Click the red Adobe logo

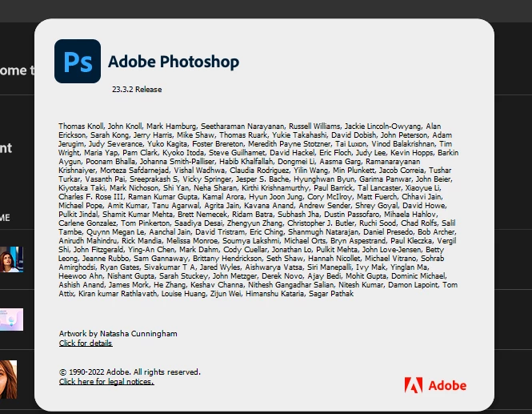point(435,385)
